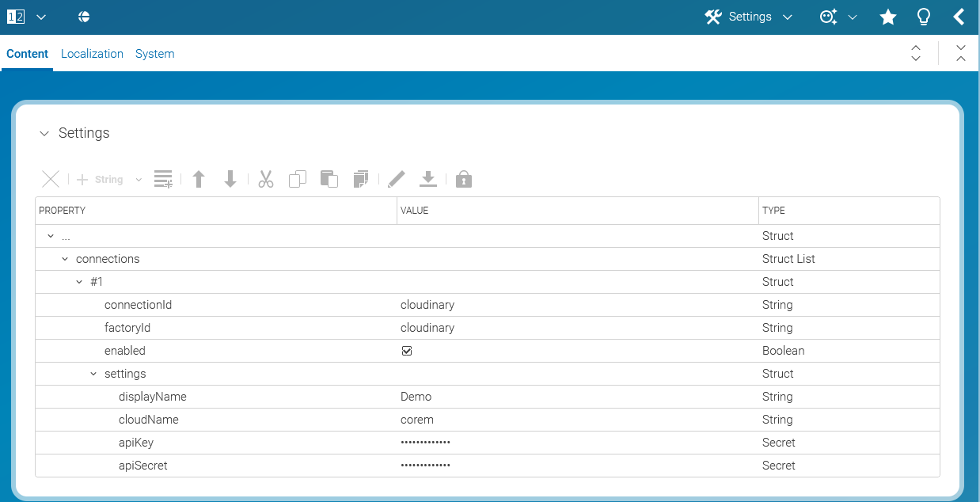980x502 pixels.
Task: Open the String type dropdown arrow
Action: tap(139, 180)
